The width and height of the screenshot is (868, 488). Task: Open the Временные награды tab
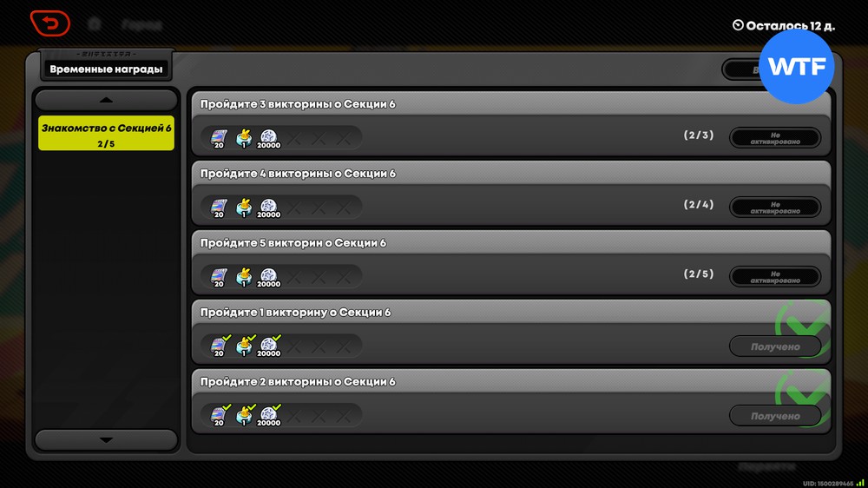tap(106, 69)
